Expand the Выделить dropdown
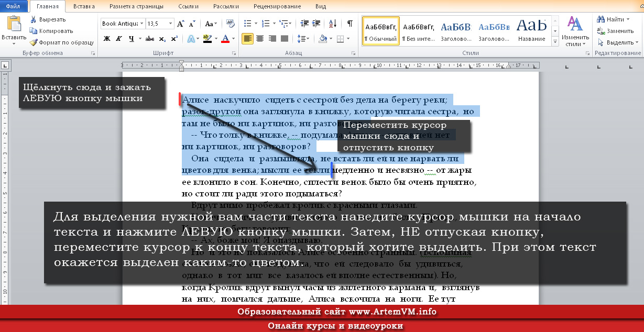 (619, 42)
